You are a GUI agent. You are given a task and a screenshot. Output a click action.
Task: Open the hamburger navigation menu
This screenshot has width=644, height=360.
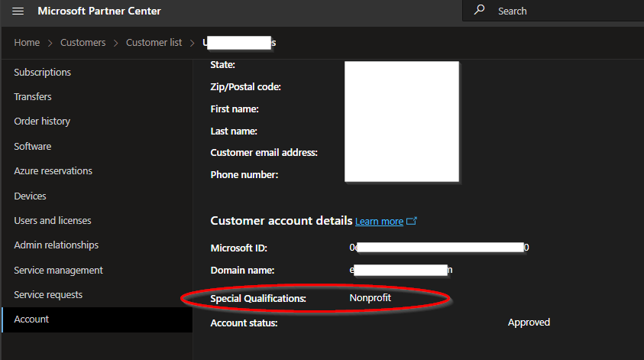pos(18,11)
